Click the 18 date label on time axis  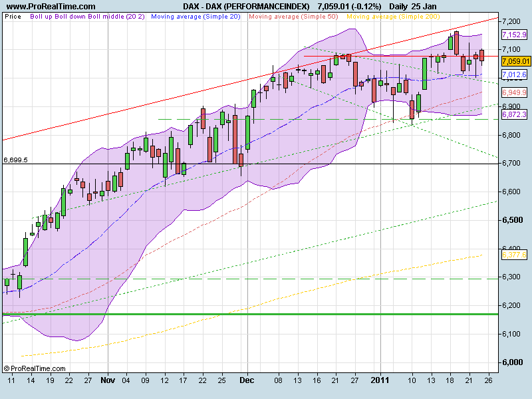450,380
